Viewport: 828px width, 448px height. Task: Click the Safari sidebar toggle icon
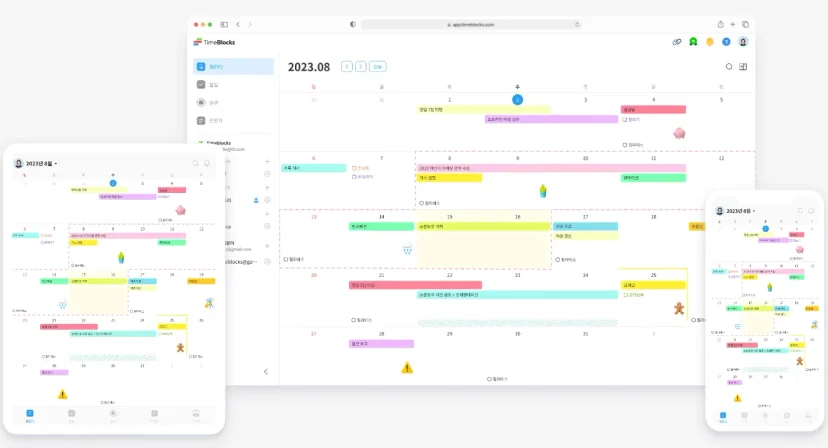(x=224, y=24)
